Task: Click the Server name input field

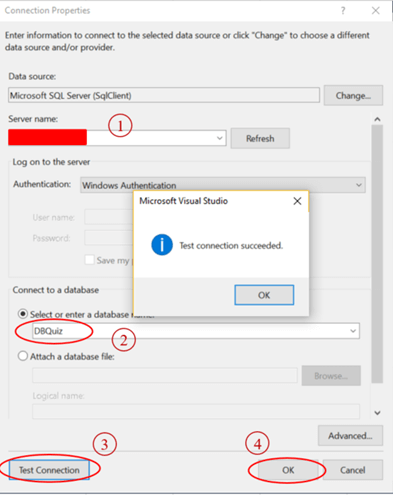Action: tap(117, 138)
